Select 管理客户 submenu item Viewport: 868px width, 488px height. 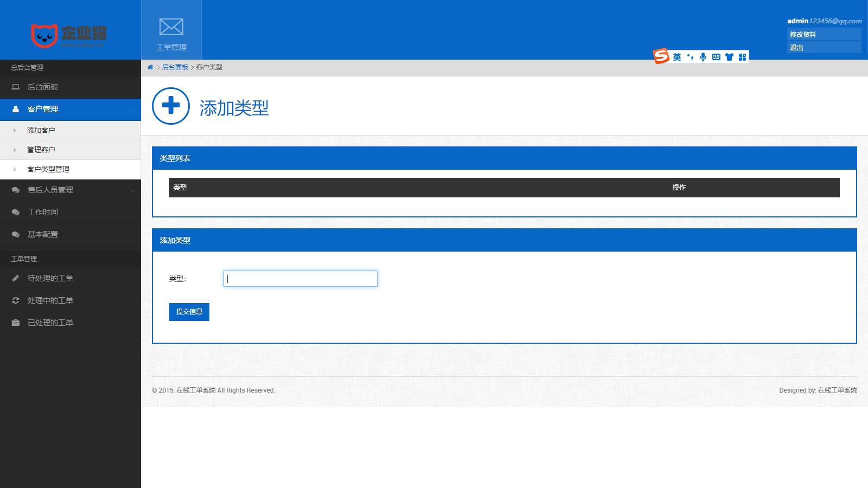click(x=41, y=150)
